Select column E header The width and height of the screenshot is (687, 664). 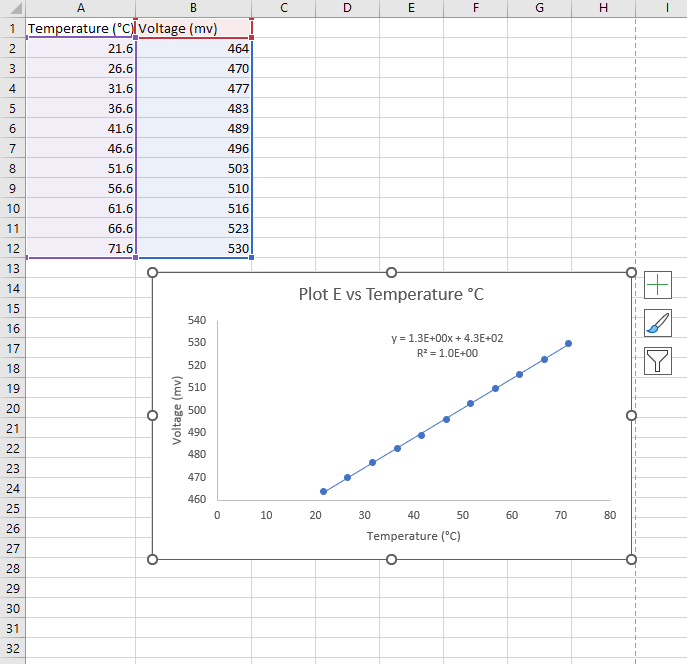[411, 8]
